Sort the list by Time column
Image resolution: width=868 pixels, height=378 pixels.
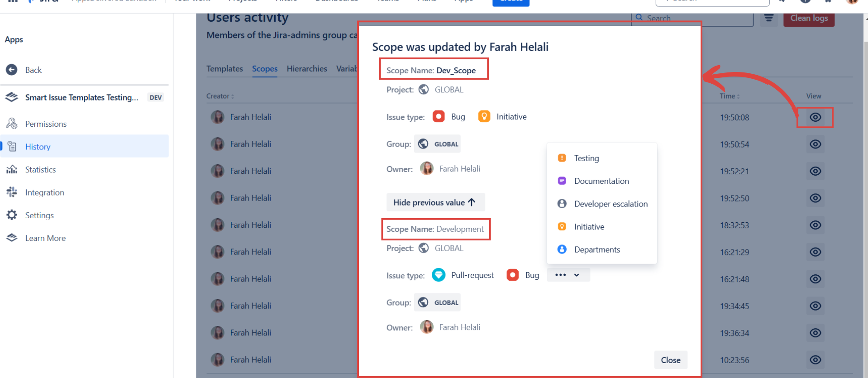[x=729, y=96]
